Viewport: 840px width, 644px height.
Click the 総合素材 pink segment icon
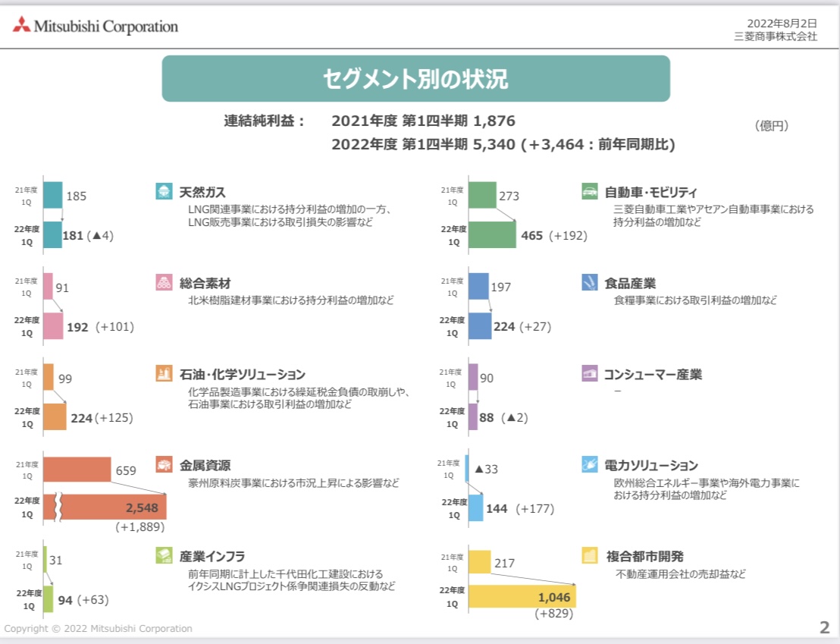click(x=164, y=283)
